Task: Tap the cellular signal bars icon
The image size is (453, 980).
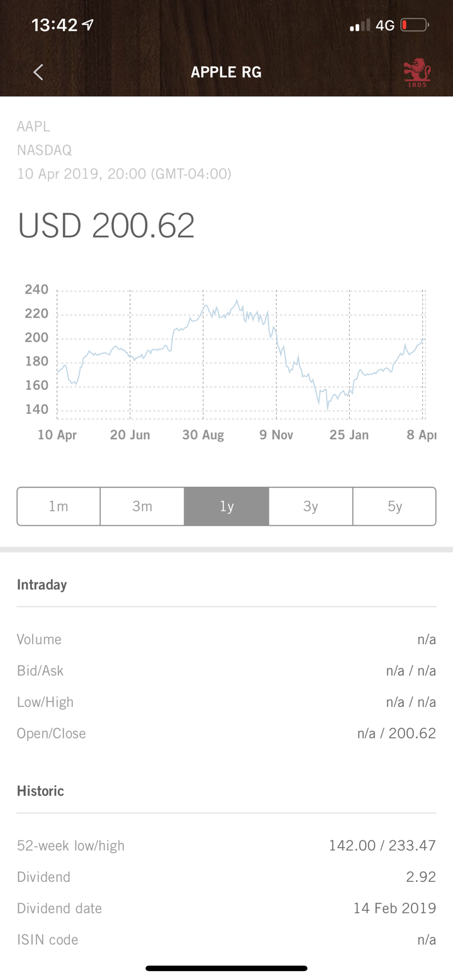Action: click(x=360, y=26)
